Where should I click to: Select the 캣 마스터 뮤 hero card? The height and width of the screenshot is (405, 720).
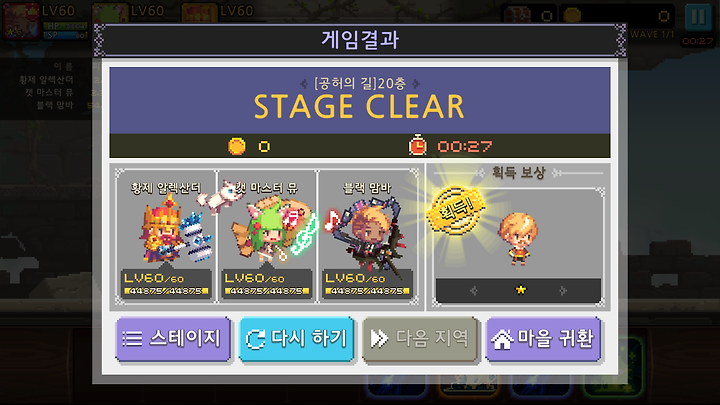tap(267, 236)
